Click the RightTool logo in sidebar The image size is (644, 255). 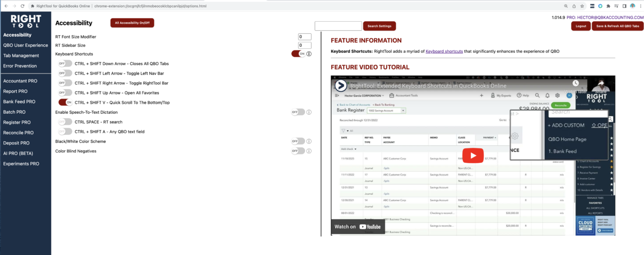point(26,22)
